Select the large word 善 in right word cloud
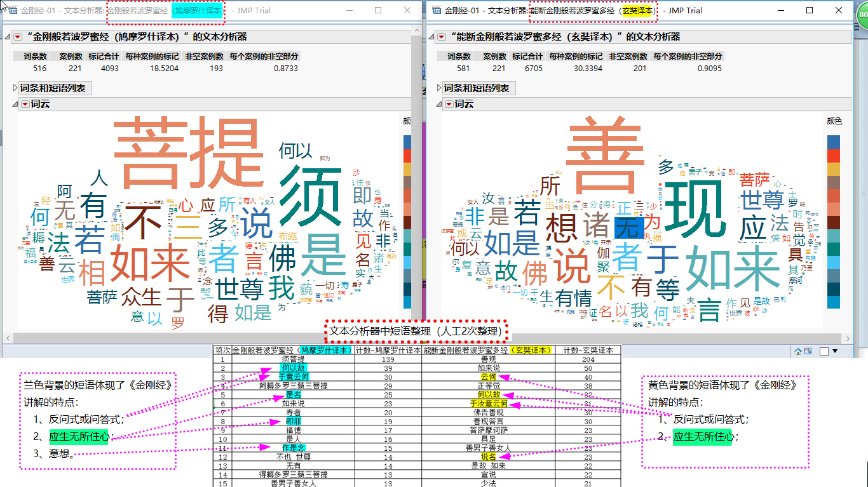 pos(605,156)
